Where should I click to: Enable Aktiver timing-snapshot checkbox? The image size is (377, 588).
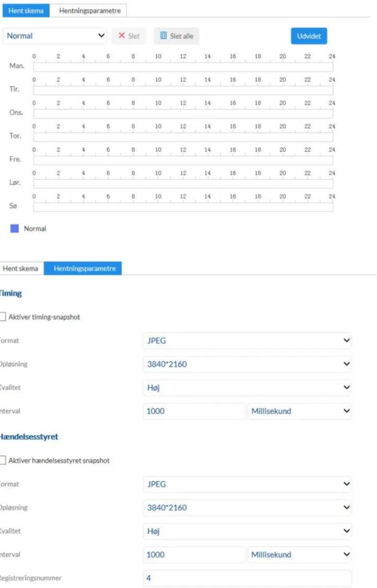(3, 317)
